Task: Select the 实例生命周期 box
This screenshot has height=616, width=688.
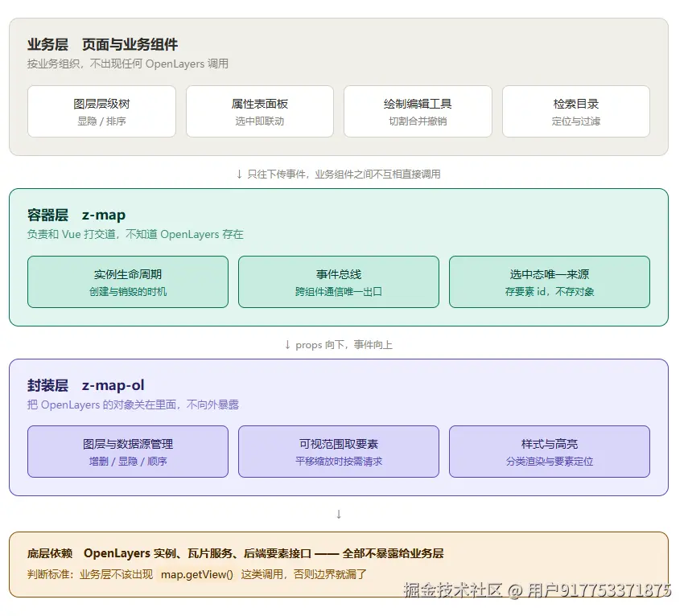Action: click(x=128, y=282)
